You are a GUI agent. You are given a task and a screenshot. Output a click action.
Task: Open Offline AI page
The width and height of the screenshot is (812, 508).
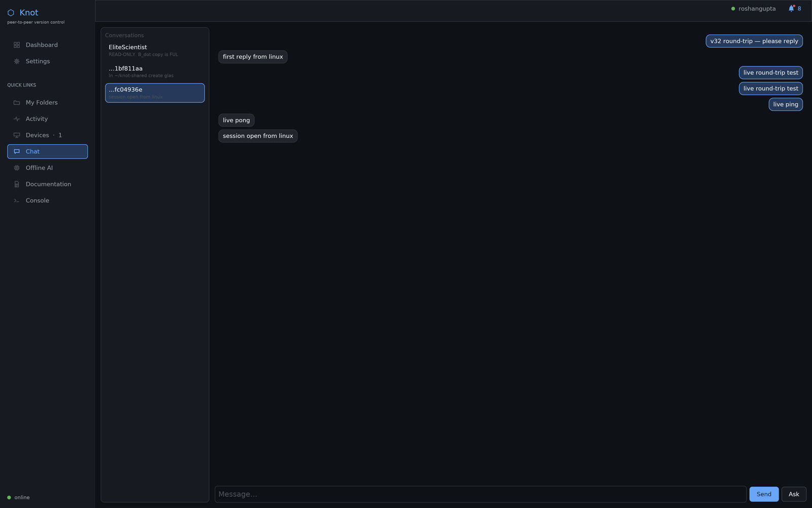(x=47, y=168)
